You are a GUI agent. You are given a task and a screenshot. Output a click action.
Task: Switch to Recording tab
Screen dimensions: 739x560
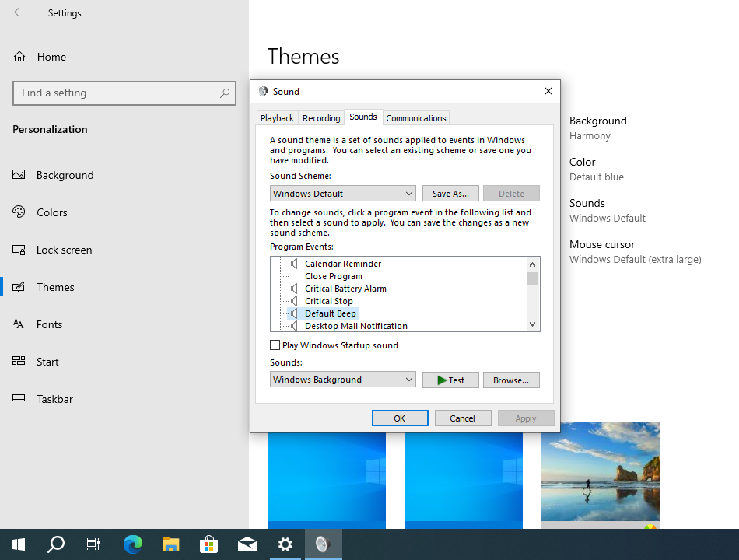pos(321,118)
